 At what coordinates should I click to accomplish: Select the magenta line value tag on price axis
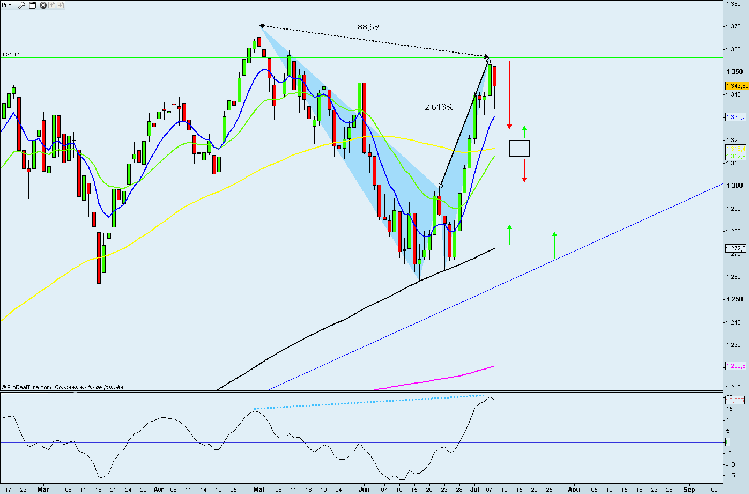736,366
